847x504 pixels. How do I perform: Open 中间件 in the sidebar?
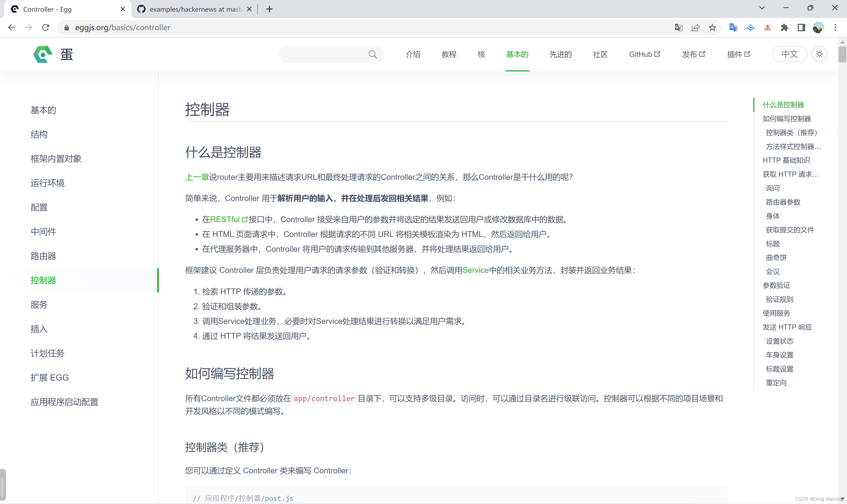point(43,232)
